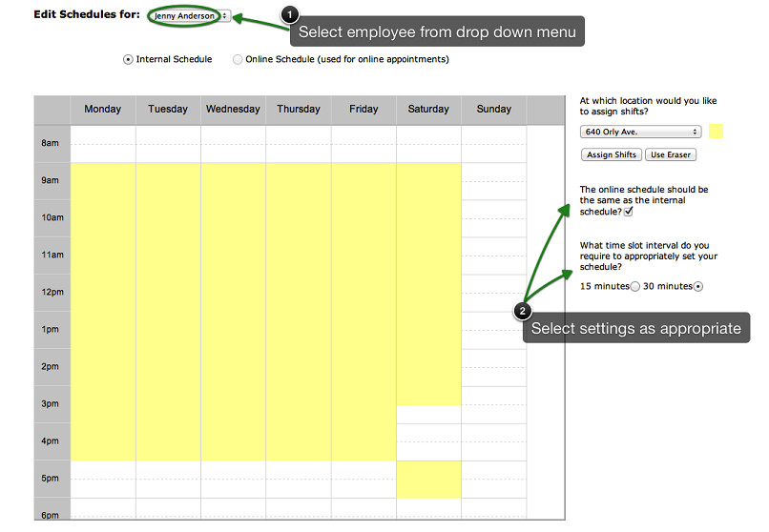Viewport: 769px width, 532px height.
Task: Select the Internal Schedule radio button
Action: pos(128,59)
